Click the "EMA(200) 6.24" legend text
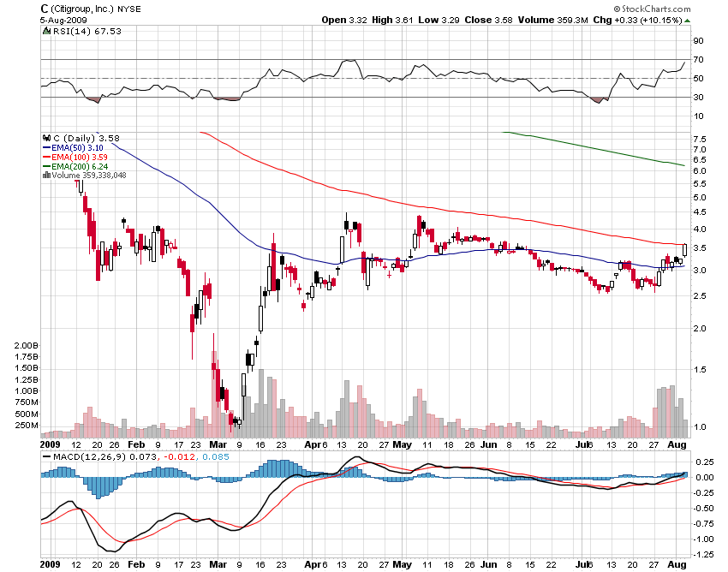The height and width of the screenshot is (572, 728). click(x=80, y=166)
